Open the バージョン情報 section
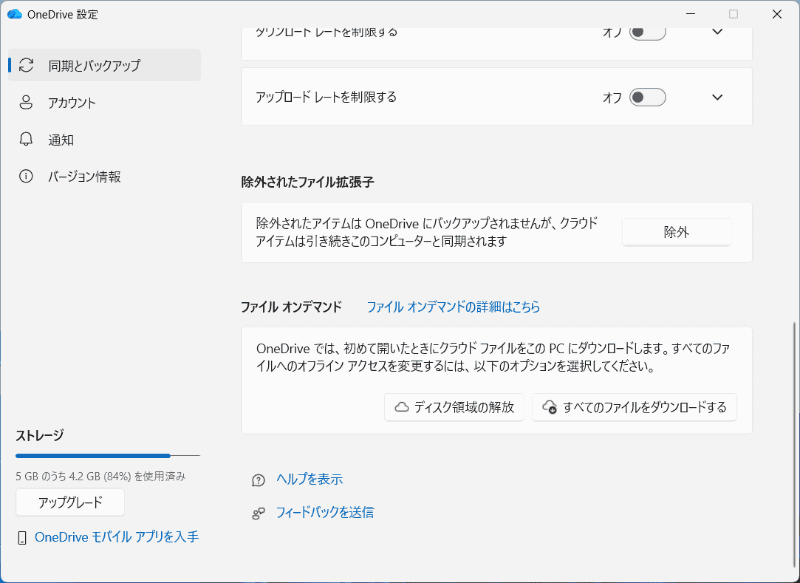Viewport: 800px width, 583px height. tap(105, 176)
